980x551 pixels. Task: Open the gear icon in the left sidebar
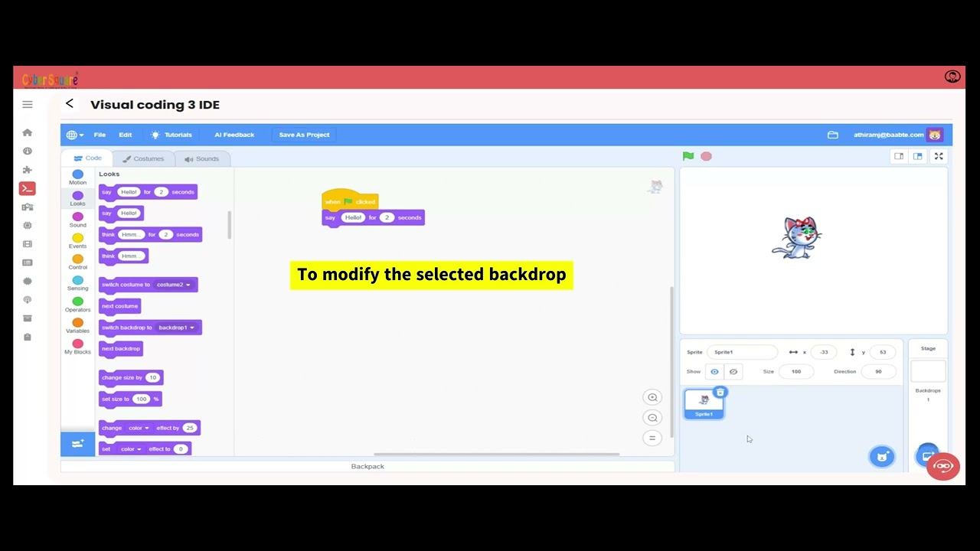tap(28, 281)
